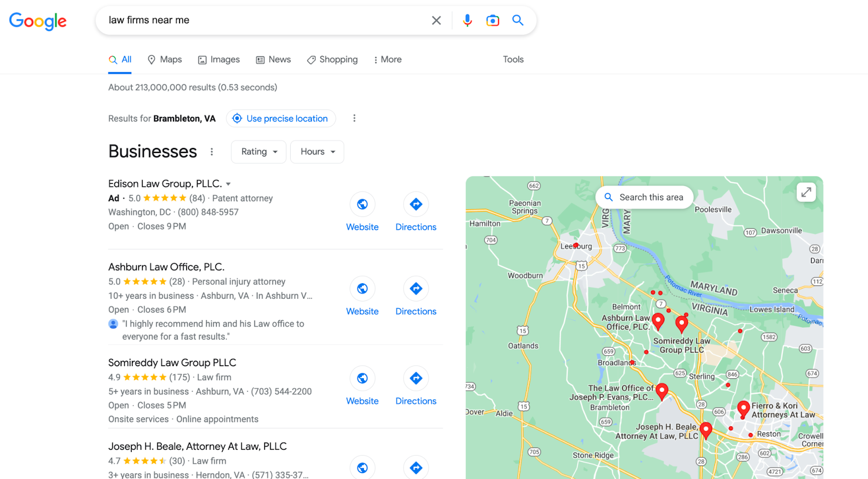Click the blue magnifier search icon
868x479 pixels.
518,21
